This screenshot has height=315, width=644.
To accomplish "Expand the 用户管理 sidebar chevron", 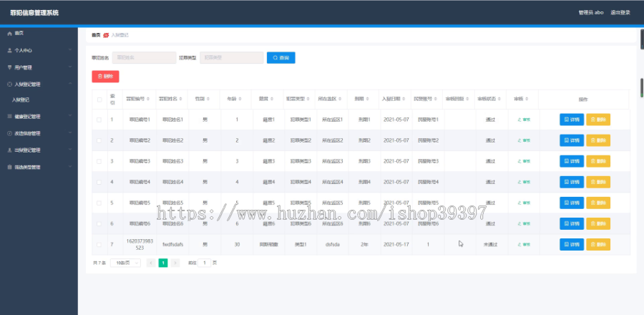I will pos(70,67).
